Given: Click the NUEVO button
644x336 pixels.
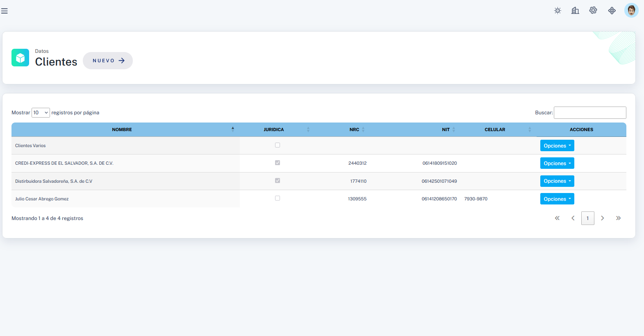Looking at the screenshot, I should click(108, 61).
